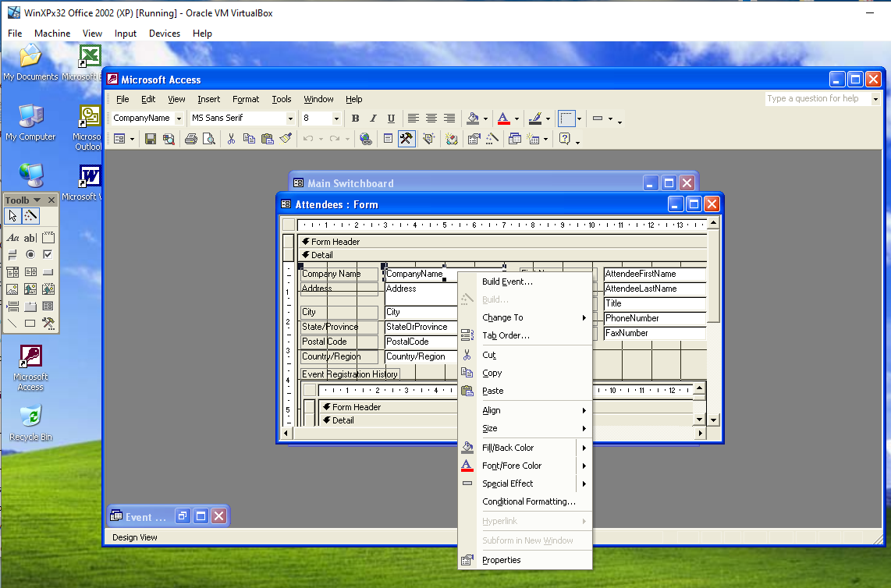
Task: Pick the List Box tool in Toolbox
Action: [x=30, y=272]
